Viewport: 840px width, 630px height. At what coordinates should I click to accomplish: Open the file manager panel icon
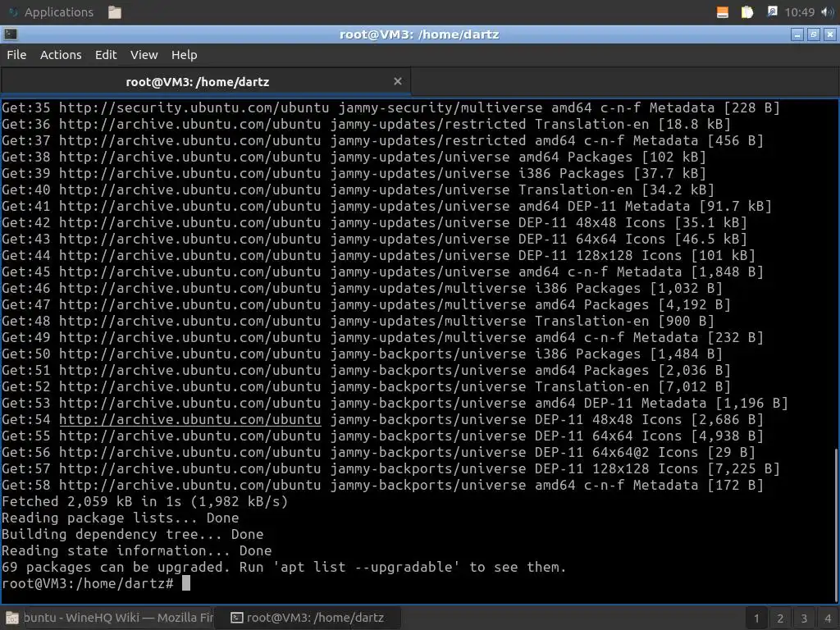pos(115,12)
